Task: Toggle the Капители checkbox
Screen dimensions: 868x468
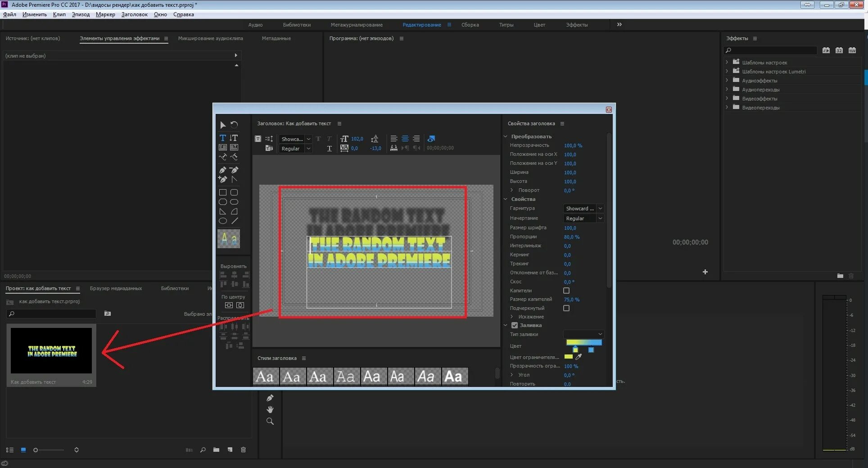Action: [x=566, y=291]
